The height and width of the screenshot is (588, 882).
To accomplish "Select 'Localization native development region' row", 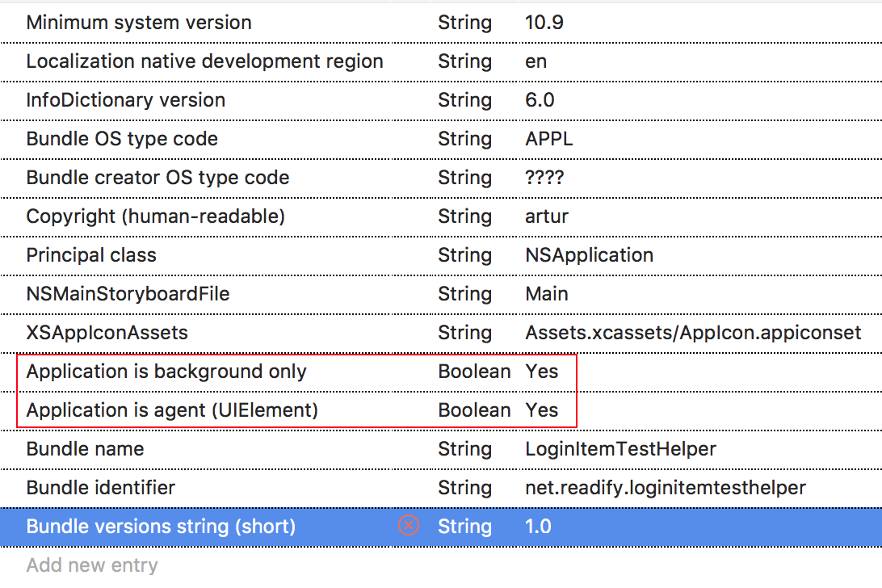I will 204,61.
